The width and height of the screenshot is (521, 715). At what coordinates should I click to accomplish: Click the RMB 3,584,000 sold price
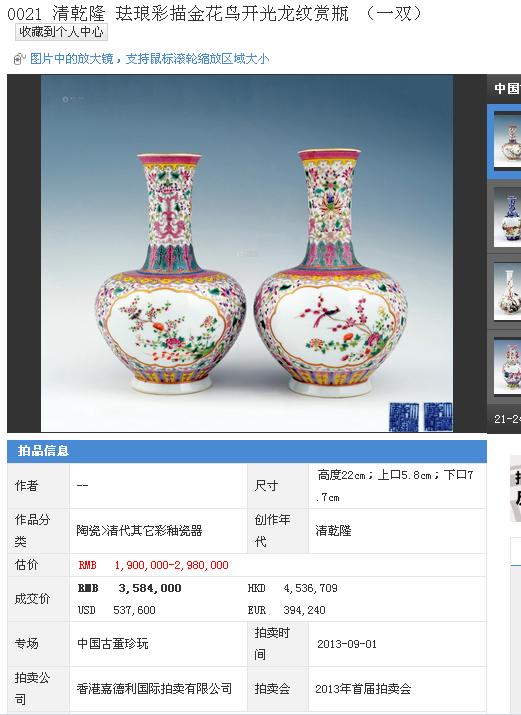click(129, 588)
